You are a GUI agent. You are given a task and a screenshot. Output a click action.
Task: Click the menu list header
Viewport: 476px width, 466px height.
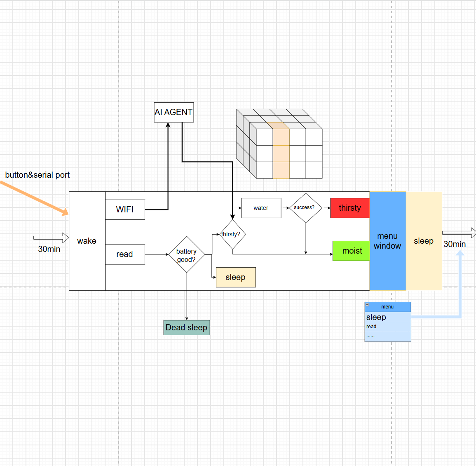388,307
